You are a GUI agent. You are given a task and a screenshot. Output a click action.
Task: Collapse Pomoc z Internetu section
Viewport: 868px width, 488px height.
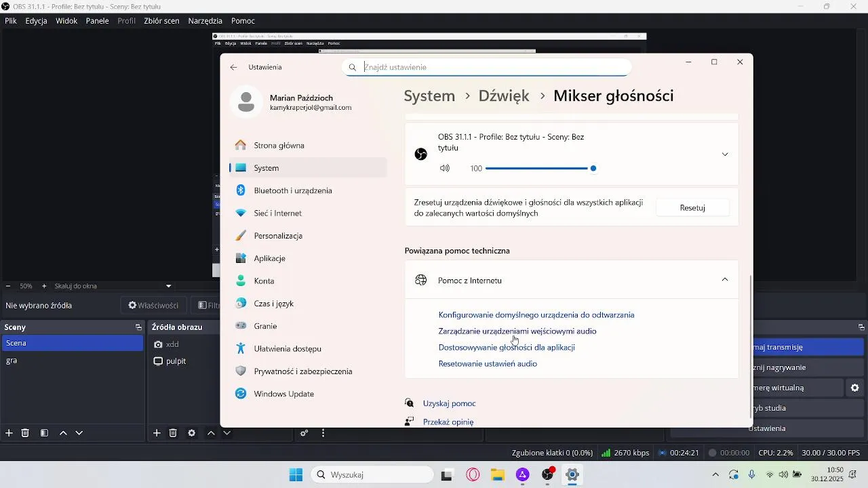(725, 280)
